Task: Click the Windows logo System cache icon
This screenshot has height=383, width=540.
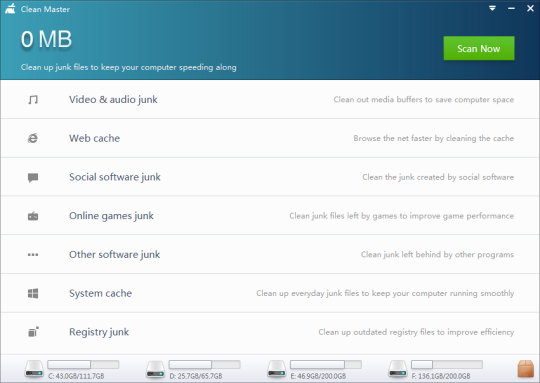Action: click(x=33, y=293)
